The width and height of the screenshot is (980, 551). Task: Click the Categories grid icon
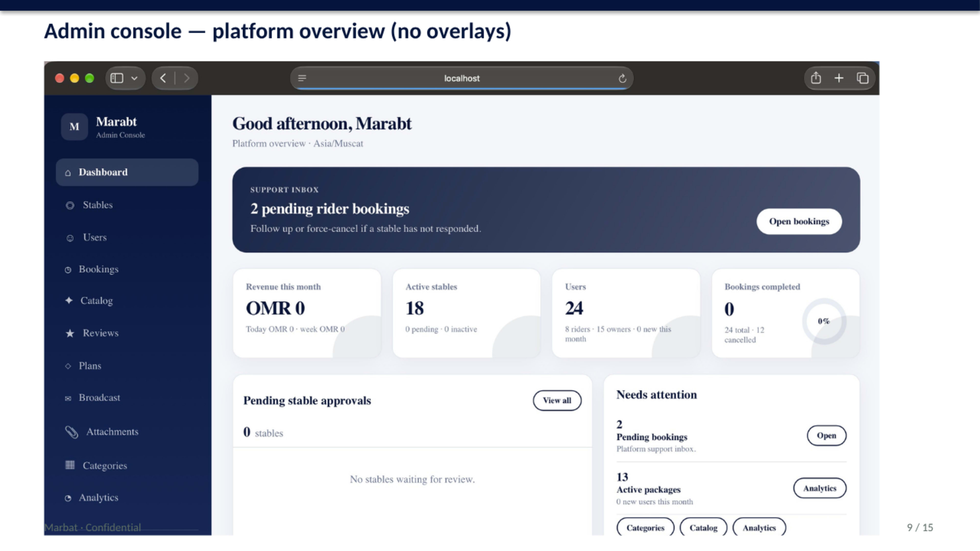70,465
